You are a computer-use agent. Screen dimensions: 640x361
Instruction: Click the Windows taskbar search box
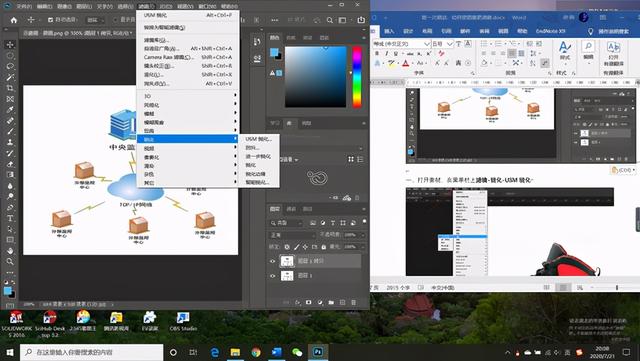[91, 352]
